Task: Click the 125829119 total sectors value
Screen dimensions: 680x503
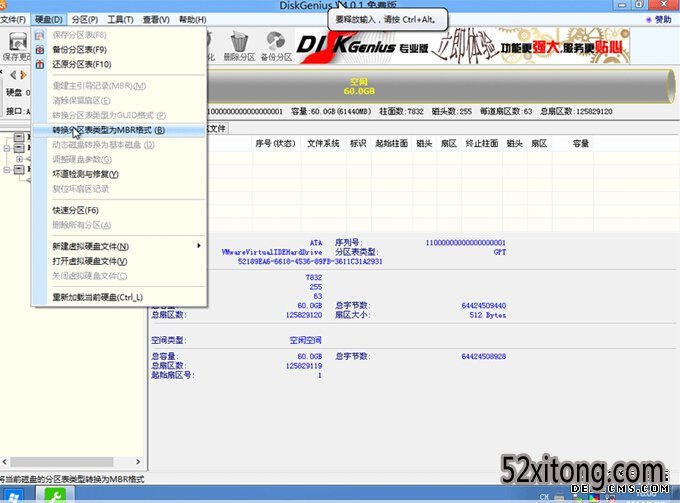Action: point(304,366)
